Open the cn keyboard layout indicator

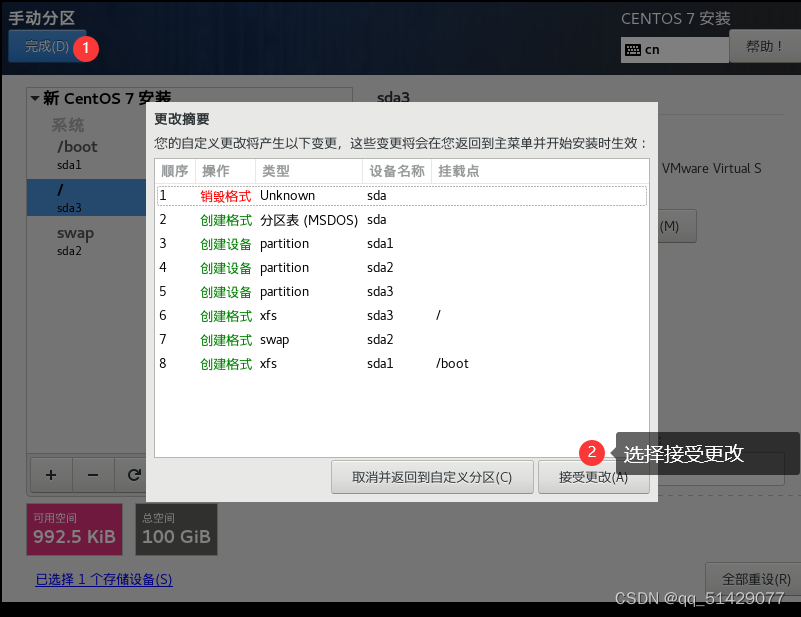[x=674, y=50]
